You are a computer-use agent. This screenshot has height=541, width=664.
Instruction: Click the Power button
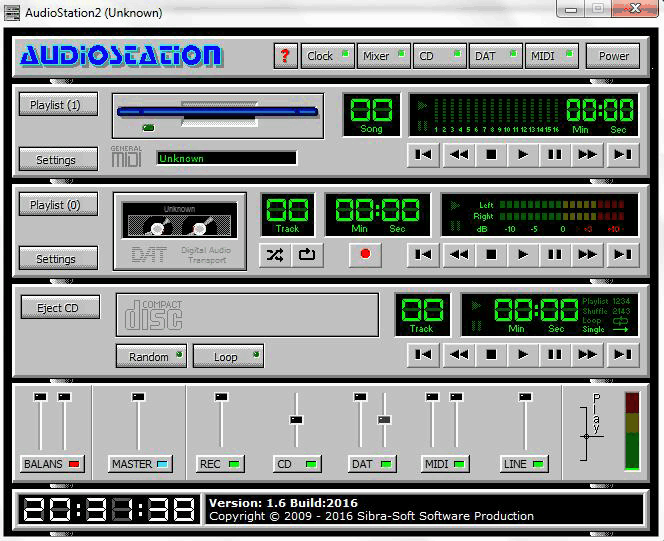pyautogui.click(x=613, y=56)
